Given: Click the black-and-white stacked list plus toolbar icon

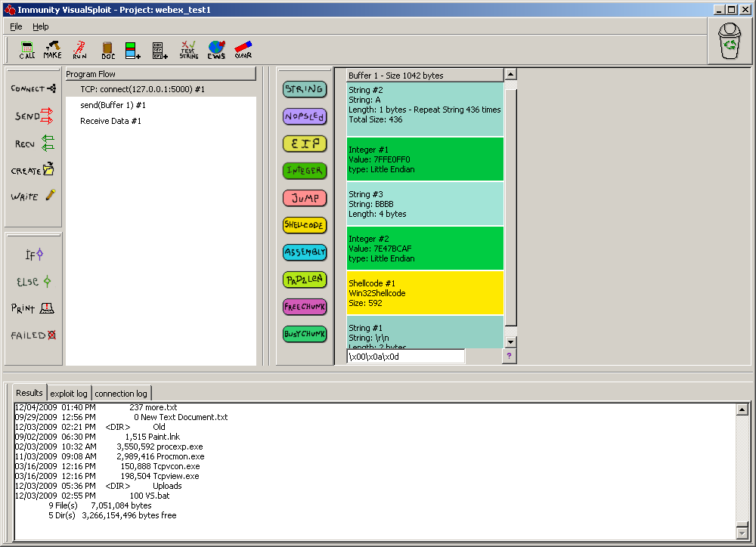Looking at the screenshot, I should point(160,50).
